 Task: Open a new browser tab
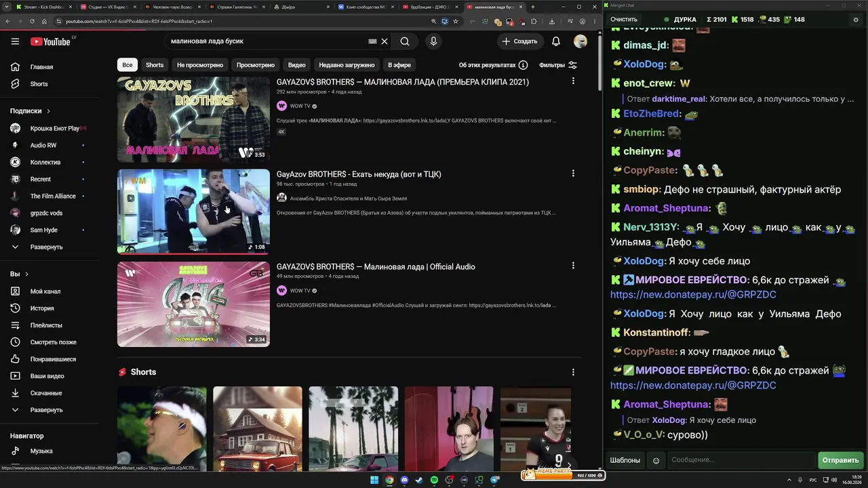tap(533, 7)
